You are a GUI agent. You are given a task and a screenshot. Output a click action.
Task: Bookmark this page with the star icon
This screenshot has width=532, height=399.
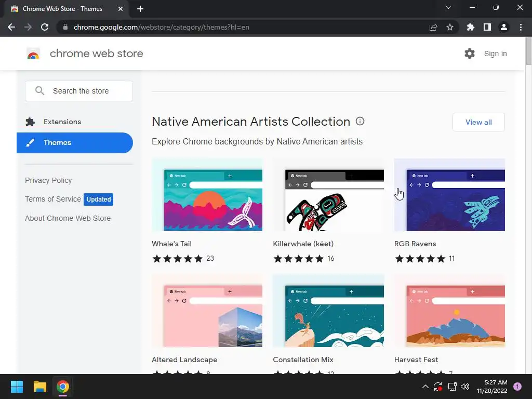coord(449,27)
